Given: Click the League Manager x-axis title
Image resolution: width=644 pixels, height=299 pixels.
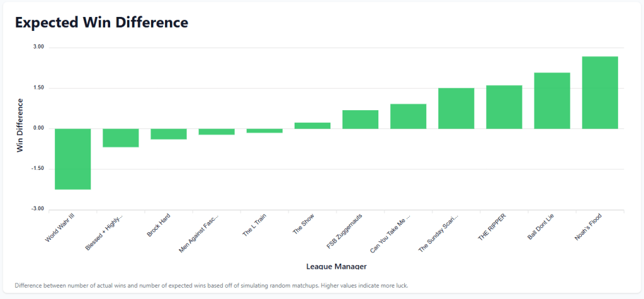Looking at the screenshot, I should (332, 267).
